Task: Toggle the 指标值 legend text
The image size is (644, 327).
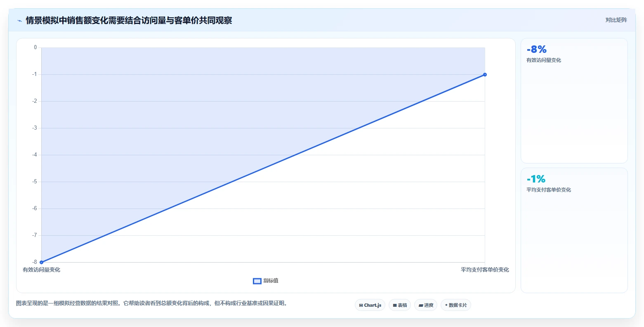Action: coord(271,281)
